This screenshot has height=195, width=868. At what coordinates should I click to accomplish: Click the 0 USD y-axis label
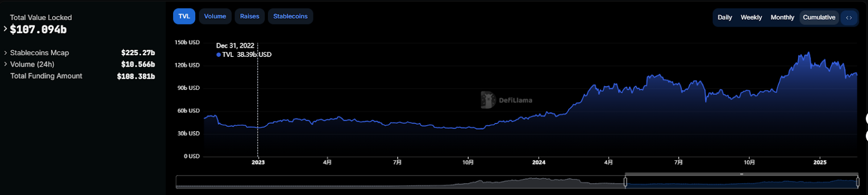[x=192, y=156]
